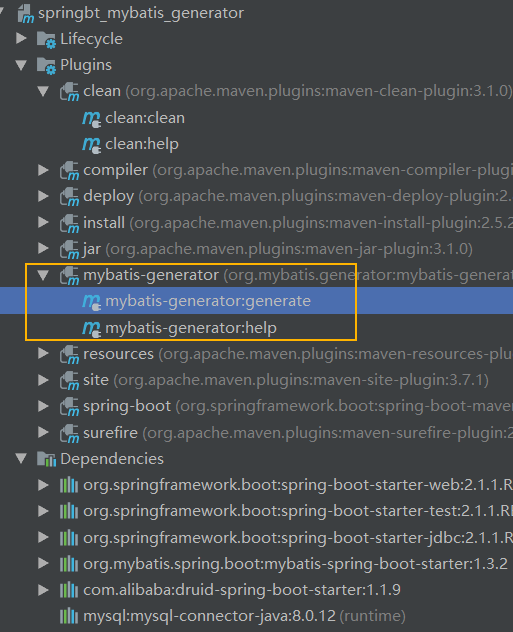Click the spring-boot-starter-jdbc library icon
This screenshot has height=632, width=513.
[x=69, y=537]
